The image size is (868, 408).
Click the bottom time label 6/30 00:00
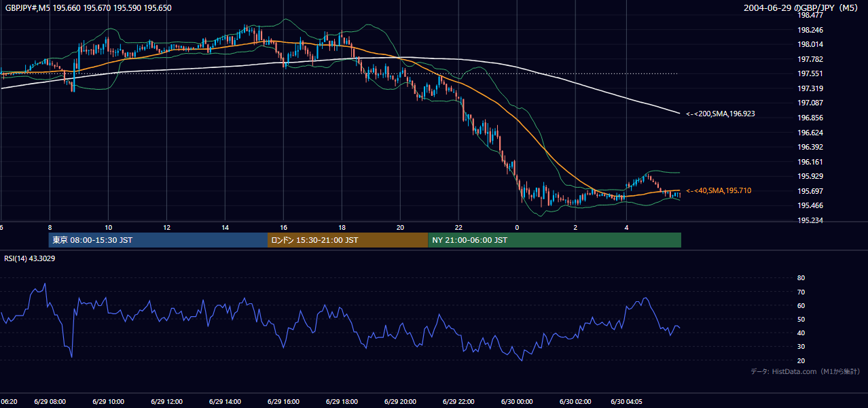517,402
